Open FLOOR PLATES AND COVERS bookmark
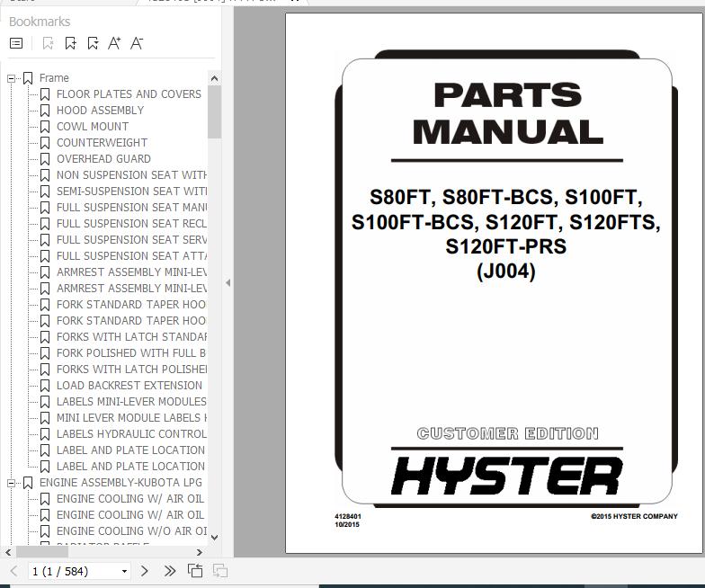The height and width of the screenshot is (588, 705). point(129,94)
